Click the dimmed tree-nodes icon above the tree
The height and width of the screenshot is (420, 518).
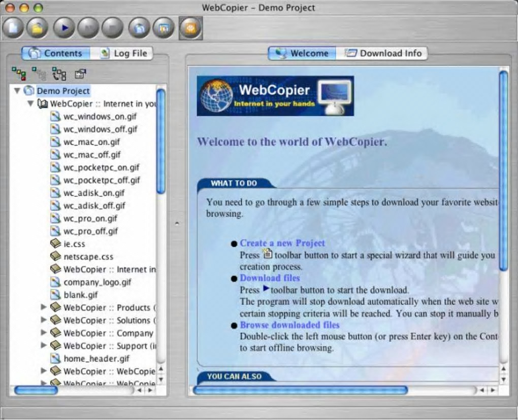(39, 73)
